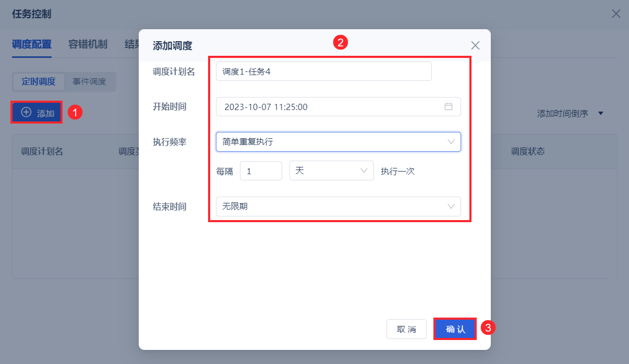Click the 开始时间 date-time field
The width and height of the screenshot is (629, 364).
[x=338, y=106]
